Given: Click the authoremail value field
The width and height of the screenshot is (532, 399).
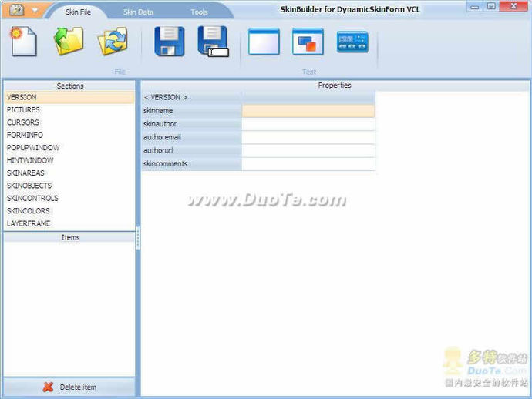Looking at the screenshot, I should (x=308, y=137).
